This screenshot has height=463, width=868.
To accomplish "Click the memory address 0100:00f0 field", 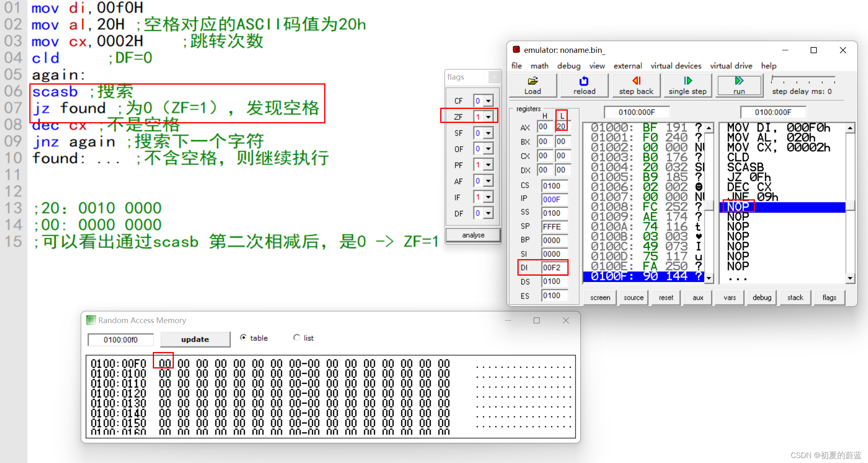I will 121,340.
